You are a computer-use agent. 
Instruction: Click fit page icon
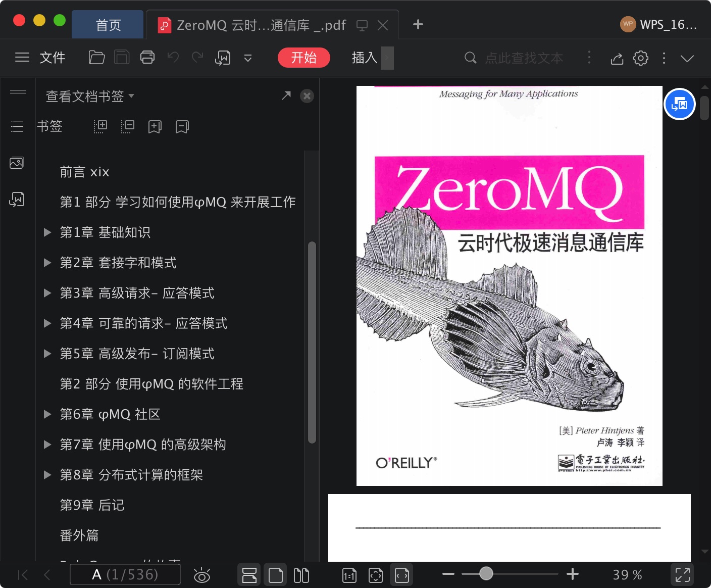(376, 575)
